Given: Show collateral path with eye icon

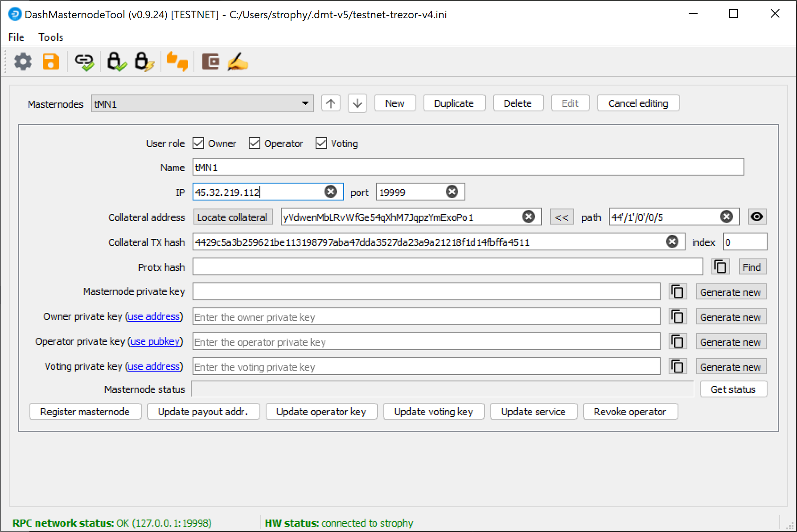Looking at the screenshot, I should tap(757, 217).
